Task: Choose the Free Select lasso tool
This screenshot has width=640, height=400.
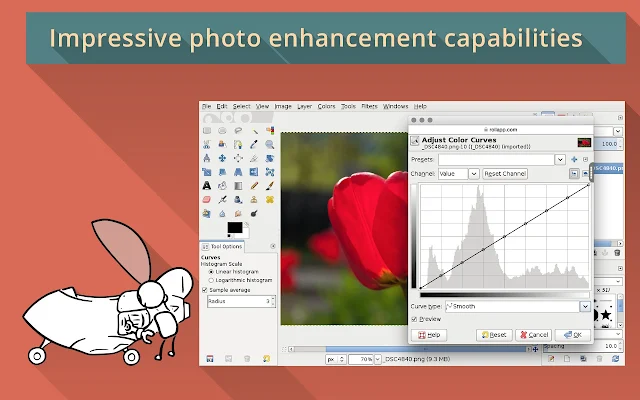Action: 238,131
